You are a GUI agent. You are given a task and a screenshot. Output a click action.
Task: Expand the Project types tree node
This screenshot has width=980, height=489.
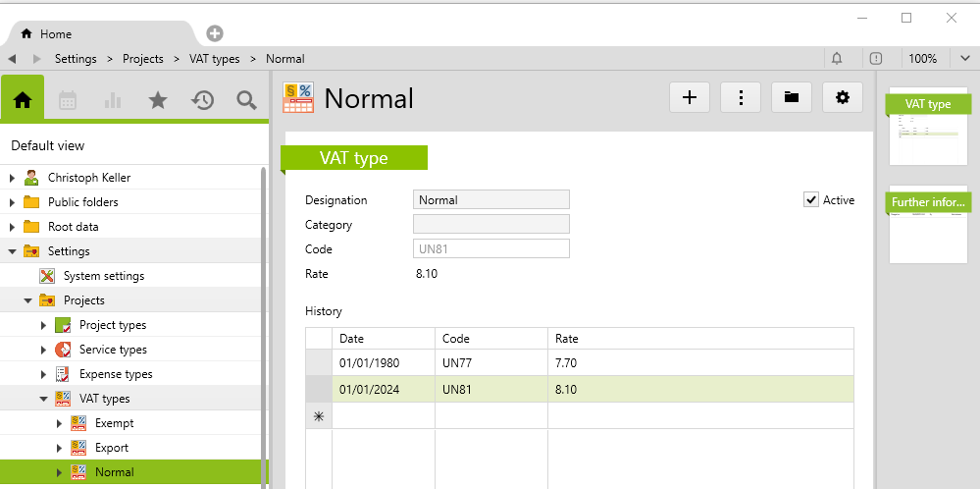[43, 325]
